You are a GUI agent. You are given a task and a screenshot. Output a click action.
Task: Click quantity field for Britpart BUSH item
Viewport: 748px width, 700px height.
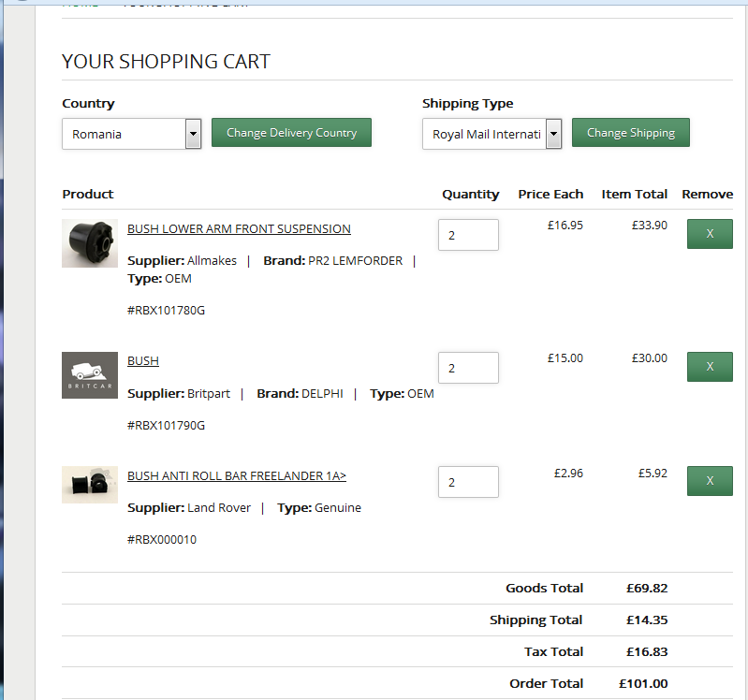coord(468,368)
